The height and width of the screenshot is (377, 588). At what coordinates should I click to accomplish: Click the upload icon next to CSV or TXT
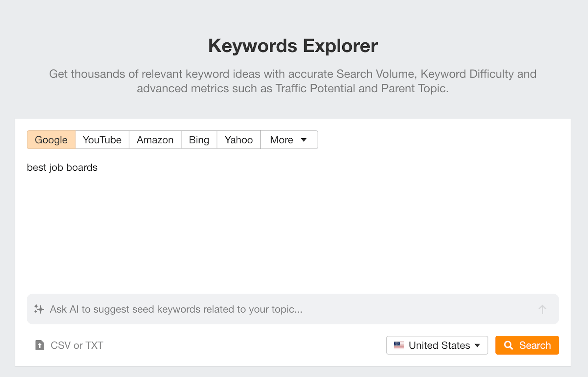tap(39, 345)
